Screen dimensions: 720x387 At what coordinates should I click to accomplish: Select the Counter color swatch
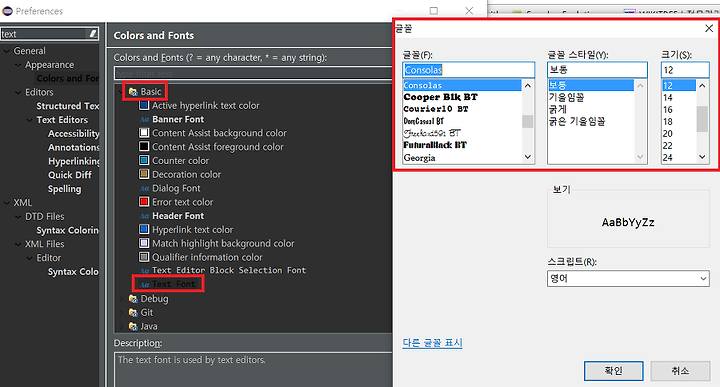click(144, 161)
